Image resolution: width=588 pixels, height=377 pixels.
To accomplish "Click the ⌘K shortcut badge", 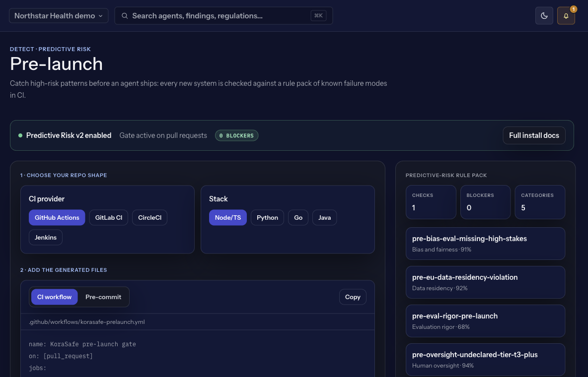I will click(318, 16).
